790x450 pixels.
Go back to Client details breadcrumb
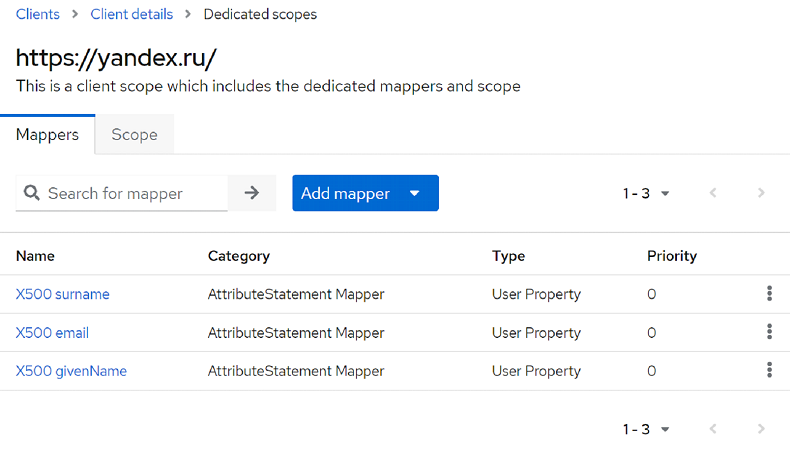coord(131,14)
